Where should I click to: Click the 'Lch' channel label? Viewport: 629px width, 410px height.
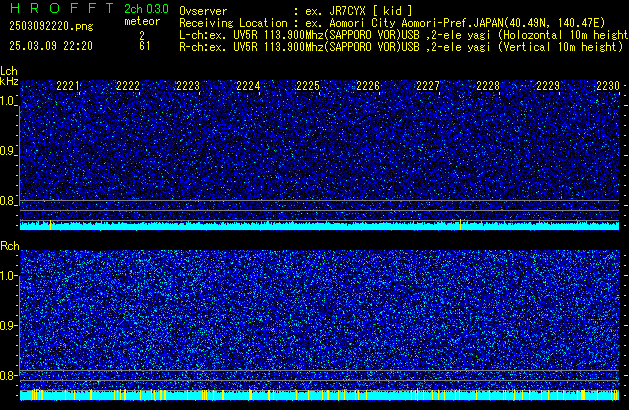coord(9,71)
